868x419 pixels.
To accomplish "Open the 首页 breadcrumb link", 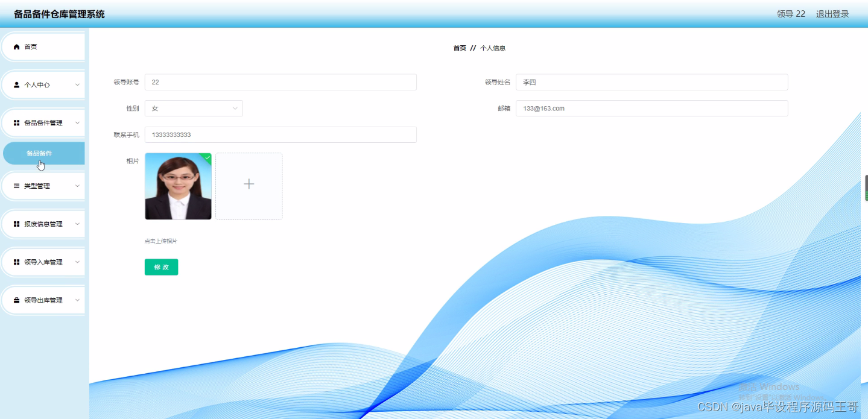I will point(460,48).
